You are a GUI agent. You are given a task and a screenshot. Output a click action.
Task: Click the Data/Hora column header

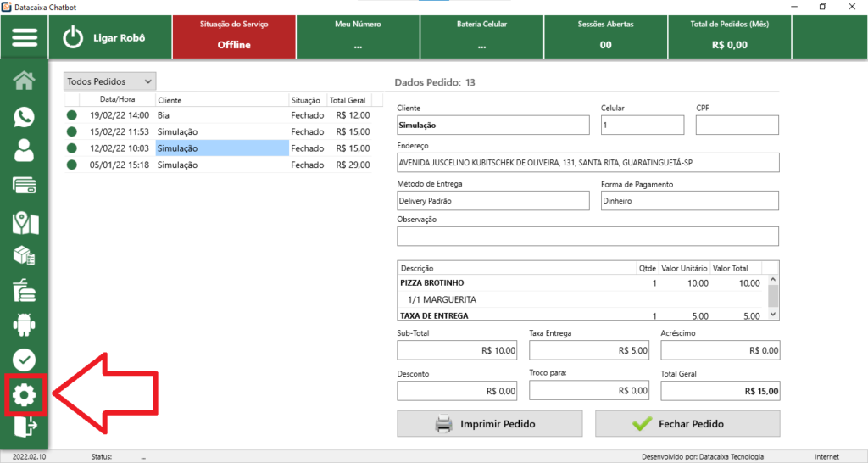click(117, 100)
